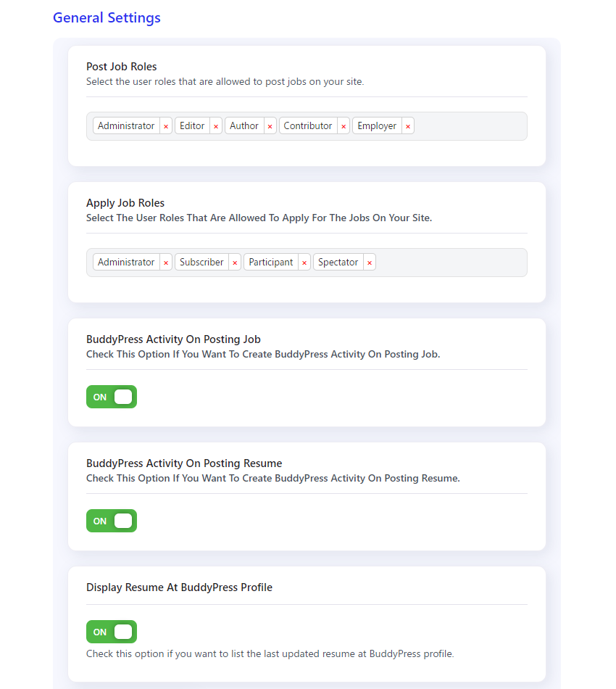Remove the Participant role tag

[x=304, y=263]
